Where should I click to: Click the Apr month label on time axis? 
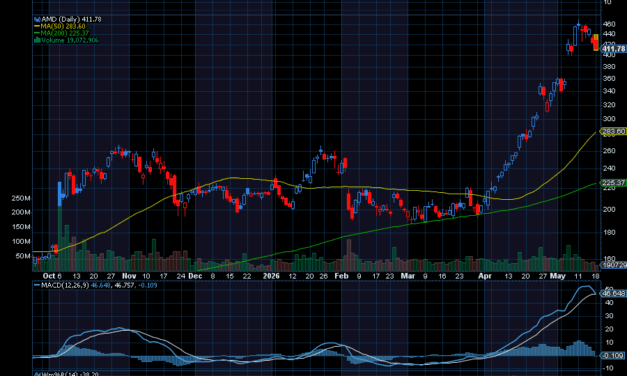(x=485, y=276)
